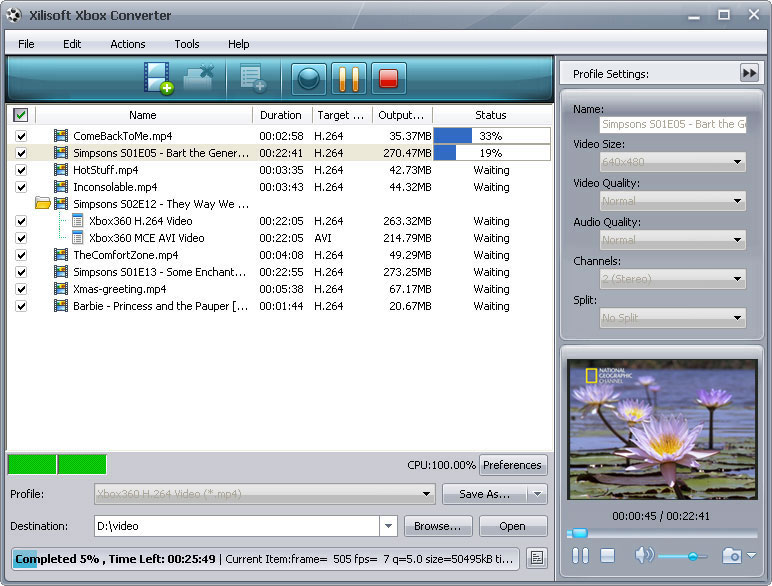Open the Help menu

tap(238, 44)
